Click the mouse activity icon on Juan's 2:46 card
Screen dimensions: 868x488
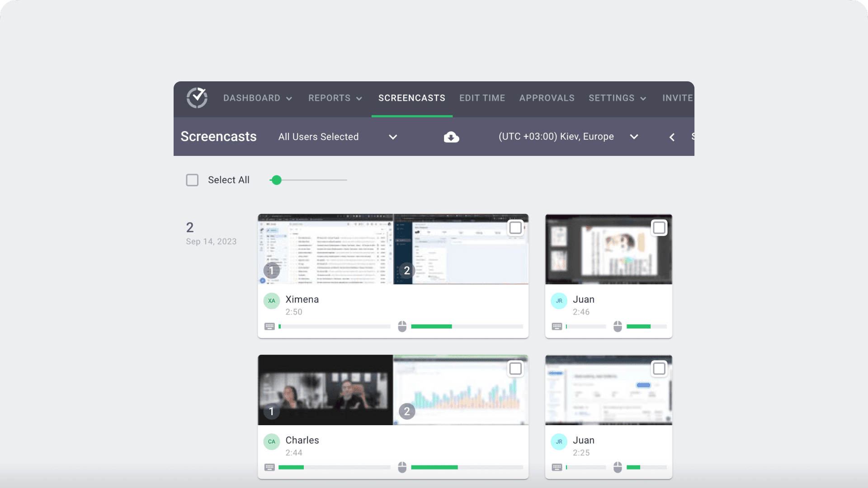pos(617,326)
